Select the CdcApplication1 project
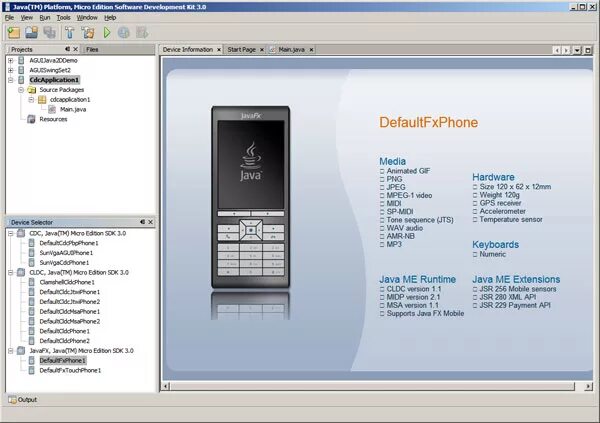This screenshot has height=423, width=600. 54,80
